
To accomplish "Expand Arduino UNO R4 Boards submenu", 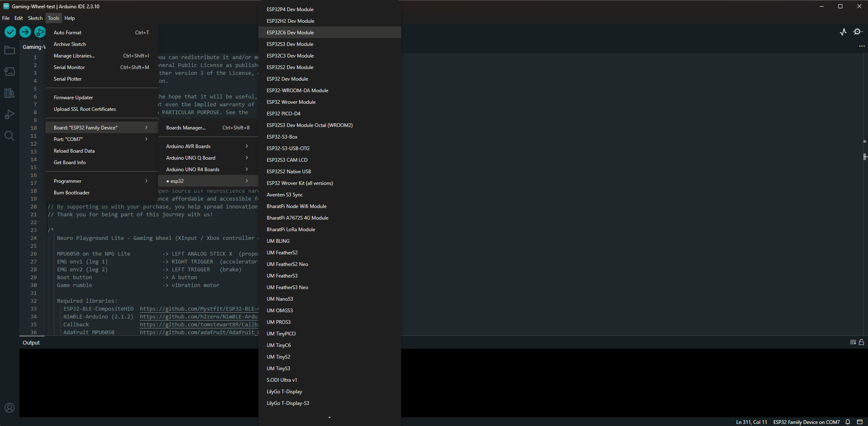I will tap(208, 169).
